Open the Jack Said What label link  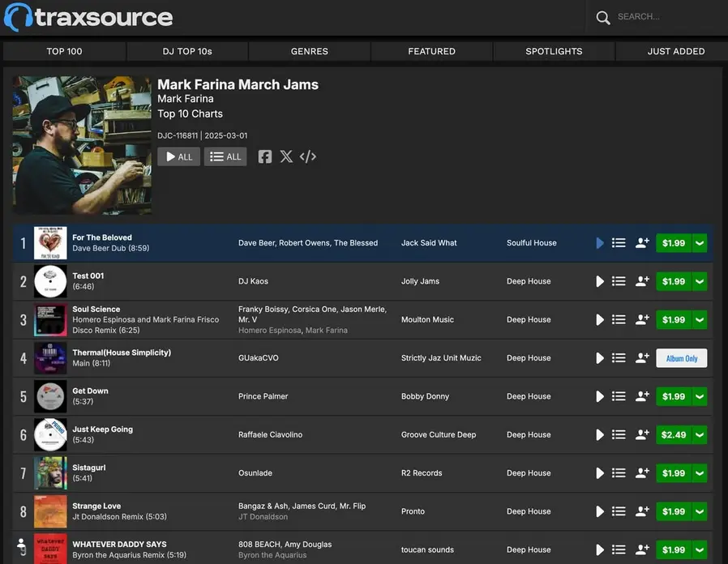(x=429, y=243)
